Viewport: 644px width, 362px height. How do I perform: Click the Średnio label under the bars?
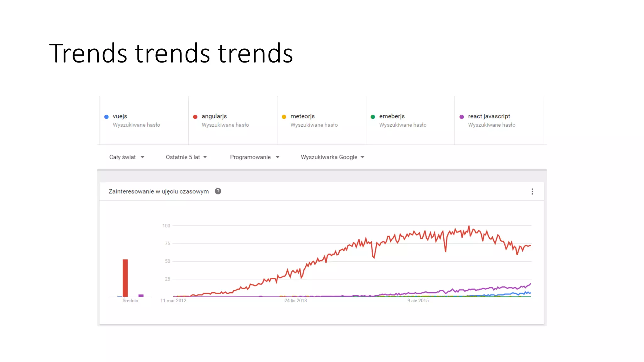tap(130, 301)
